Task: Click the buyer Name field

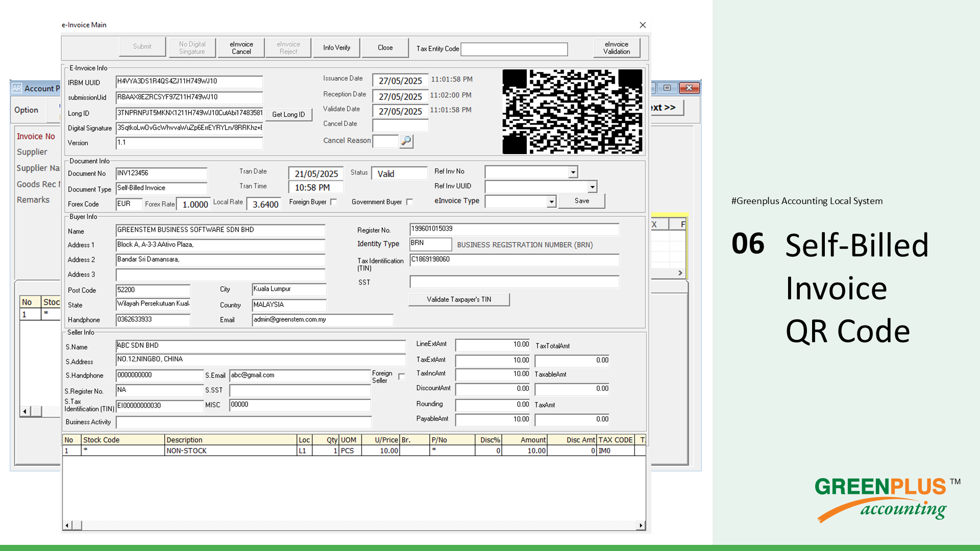Action: pos(220,231)
